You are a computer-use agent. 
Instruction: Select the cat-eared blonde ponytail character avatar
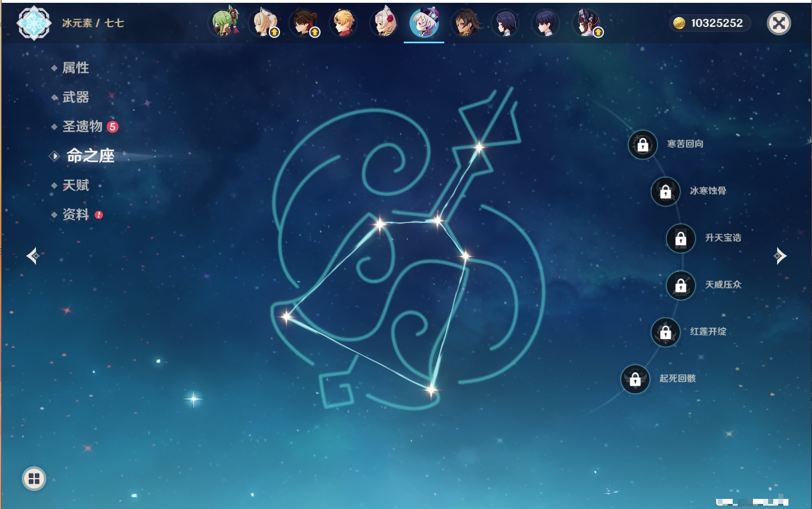(264, 22)
